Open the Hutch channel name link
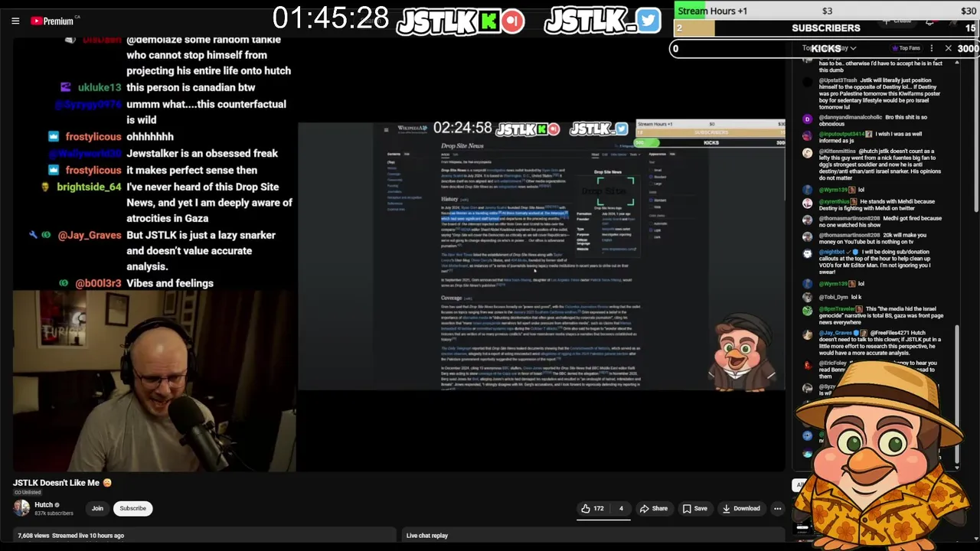The height and width of the screenshot is (551, 980). click(x=44, y=505)
